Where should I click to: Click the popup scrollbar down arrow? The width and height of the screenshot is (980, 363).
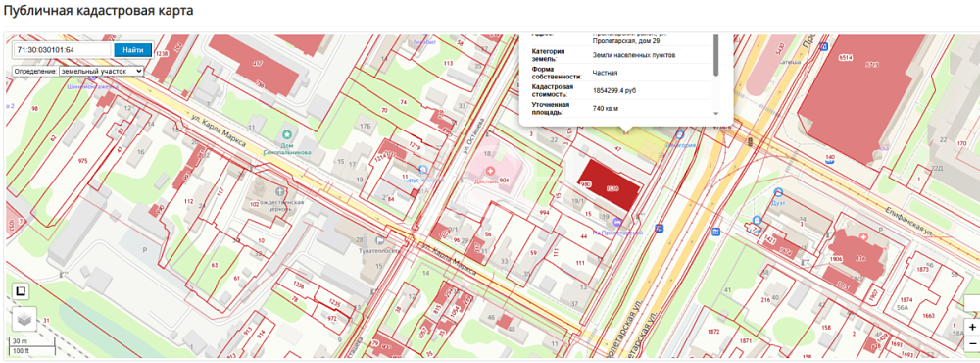coord(715,114)
